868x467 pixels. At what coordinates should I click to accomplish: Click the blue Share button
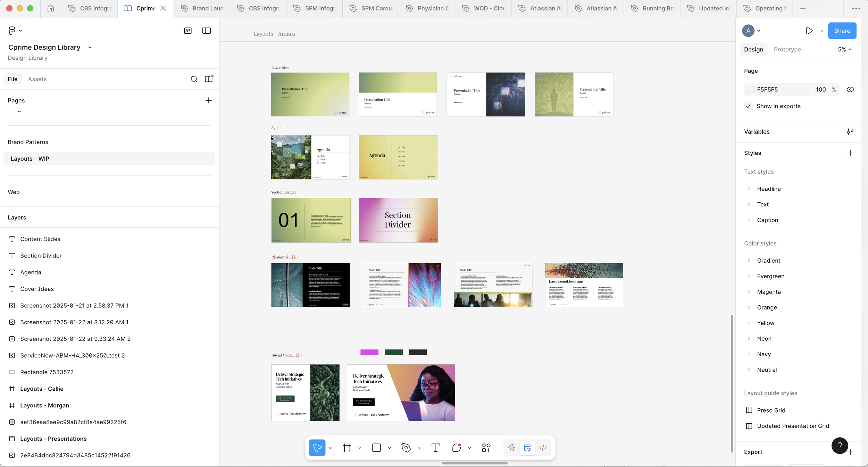coord(842,31)
